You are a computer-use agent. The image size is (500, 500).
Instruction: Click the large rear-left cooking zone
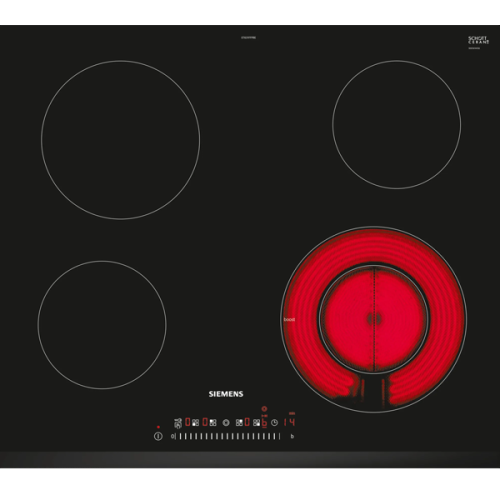point(121,140)
